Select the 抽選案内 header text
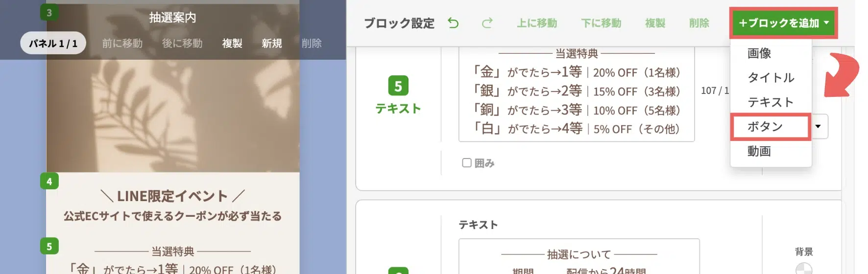The width and height of the screenshot is (868, 274). [173, 18]
